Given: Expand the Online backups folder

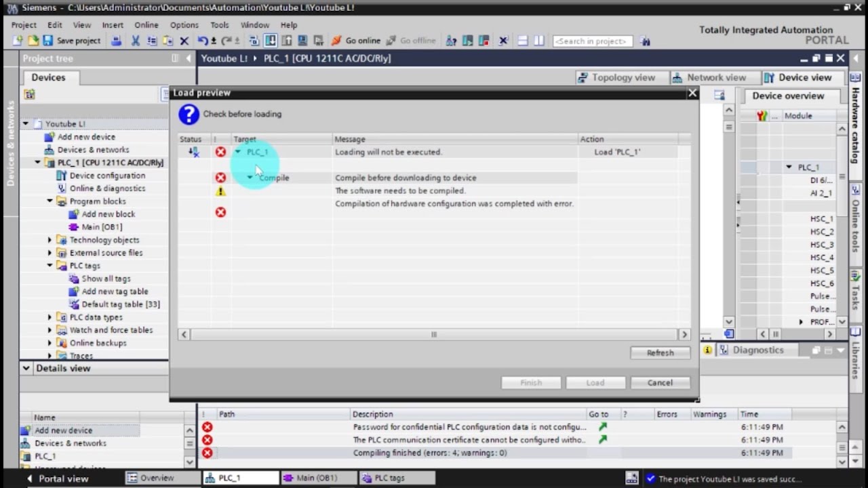Looking at the screenshot, I should 50,343.
